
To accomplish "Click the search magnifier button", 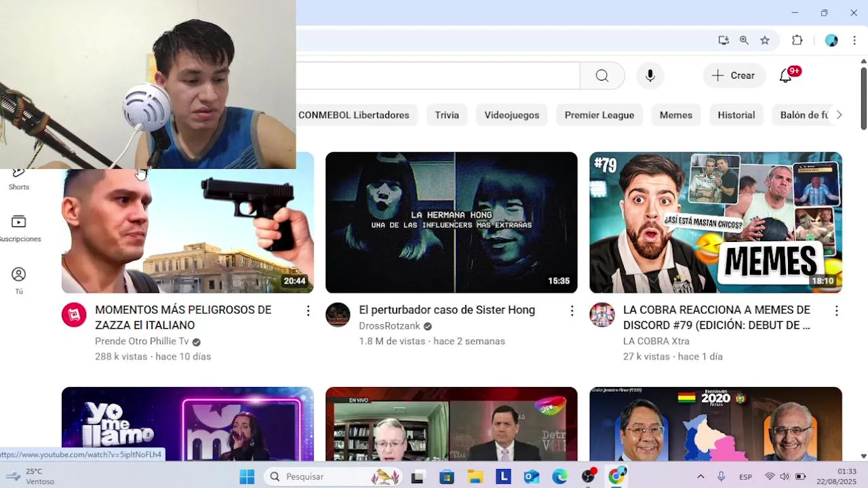I will (x=602, y=76).
